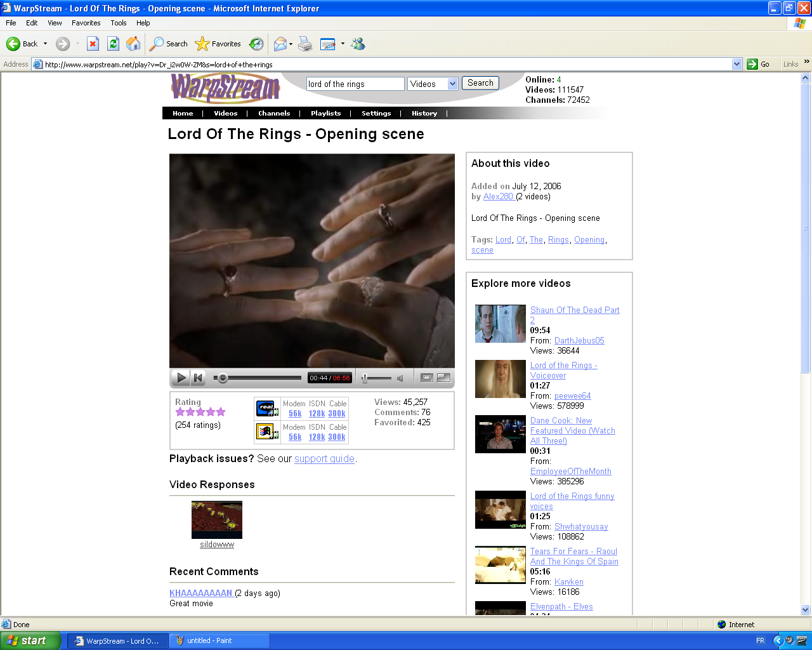Click the IE Refresh toolbar icon
Image resolution: width=812 pixels, height=650 pixels.
point(114,44)
